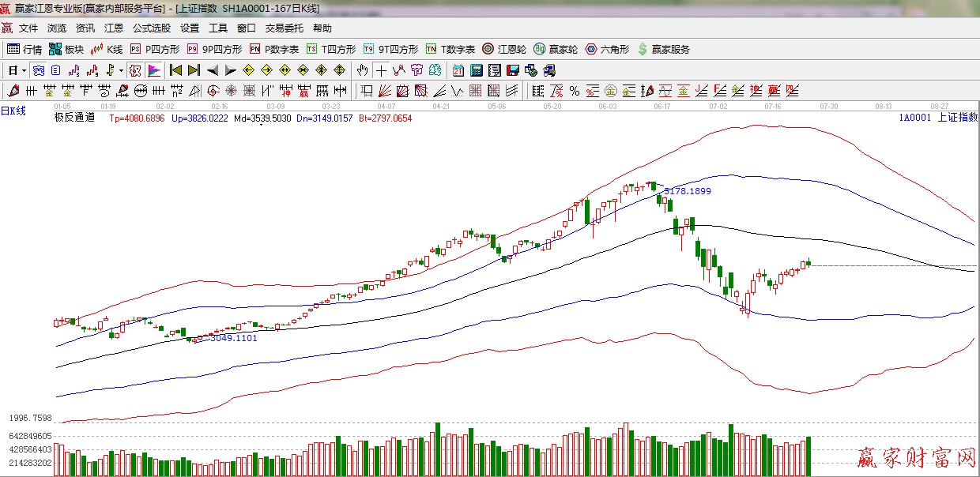Screen dimensions: 980x477
Task: Click the floppy disk save icon
Action: coord(512,70)
